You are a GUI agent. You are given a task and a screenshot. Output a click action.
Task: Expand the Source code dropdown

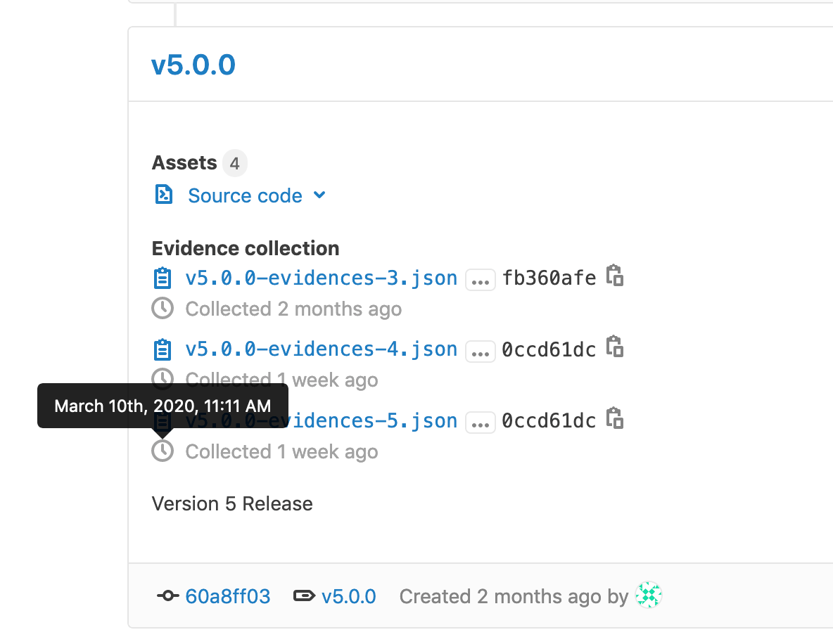point(319,195)
